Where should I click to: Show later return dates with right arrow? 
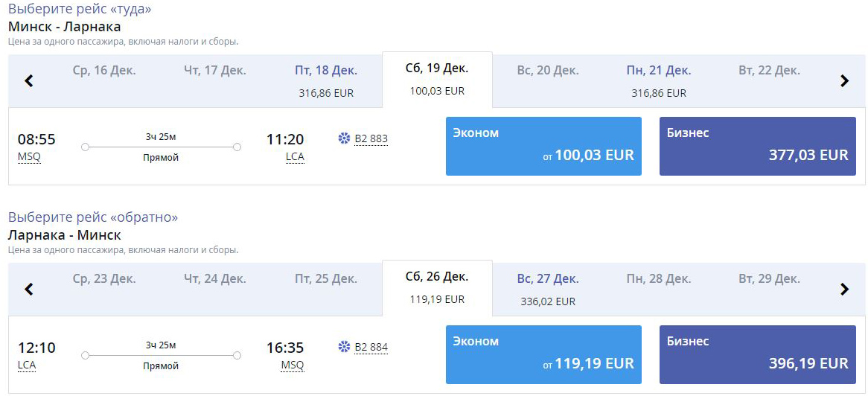pos(844,289)
